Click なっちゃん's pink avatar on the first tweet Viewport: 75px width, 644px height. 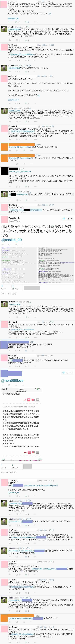(x=4, y=4)
